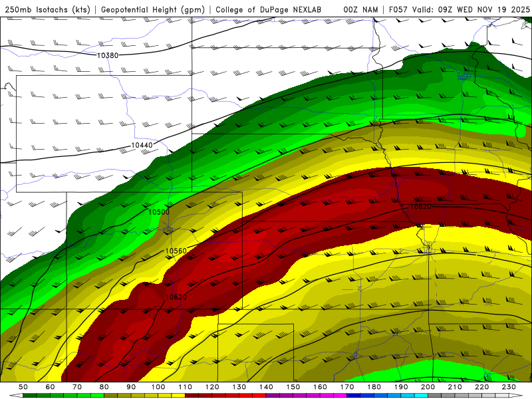This screenshot has height=399, width=532.
Task: Click the 10560 height contour label
Action: click(x=176, y=251)
